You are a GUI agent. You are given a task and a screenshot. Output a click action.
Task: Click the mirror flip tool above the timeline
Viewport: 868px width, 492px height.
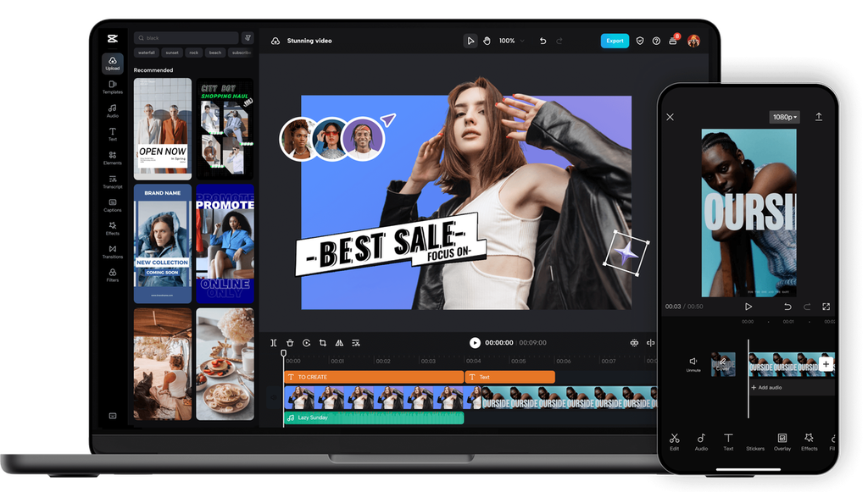click(x=339, y=343)
